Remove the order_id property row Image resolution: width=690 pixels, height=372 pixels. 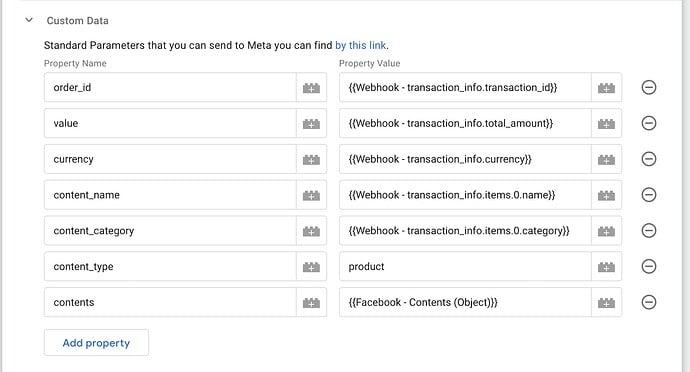tap(649, 88)
